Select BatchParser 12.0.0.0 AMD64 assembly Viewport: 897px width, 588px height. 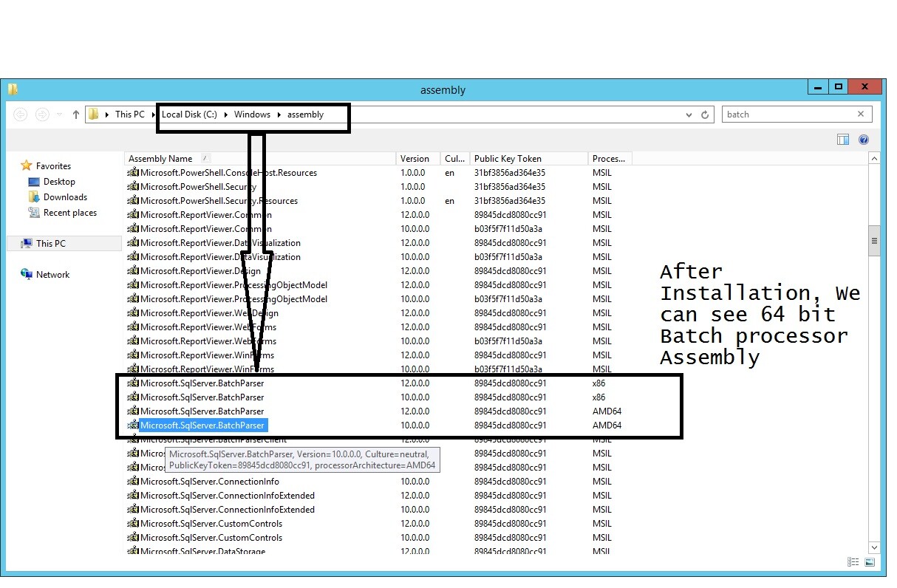tap(202, 411)
